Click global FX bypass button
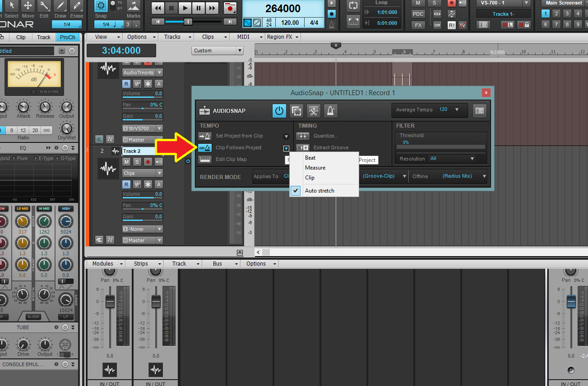The width and height of the screenshot is (588, 386). tap(418, 25)
